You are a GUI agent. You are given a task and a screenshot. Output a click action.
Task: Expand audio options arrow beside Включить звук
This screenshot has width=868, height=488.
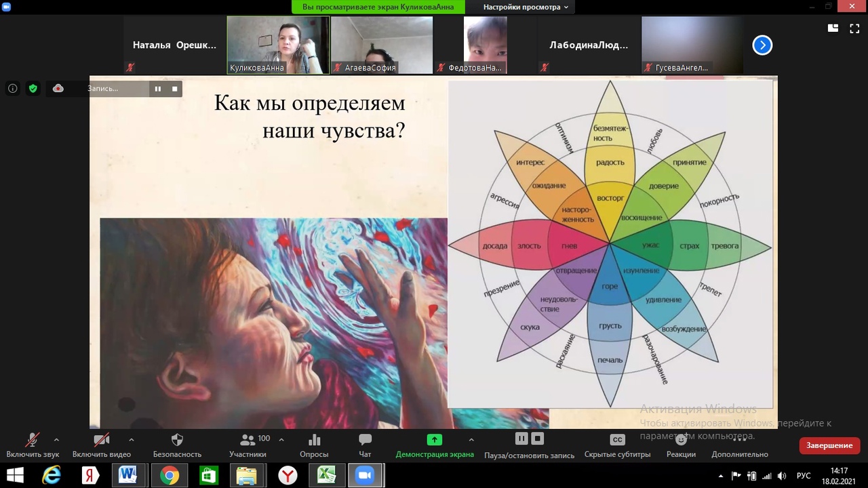(x=56, y=439)
